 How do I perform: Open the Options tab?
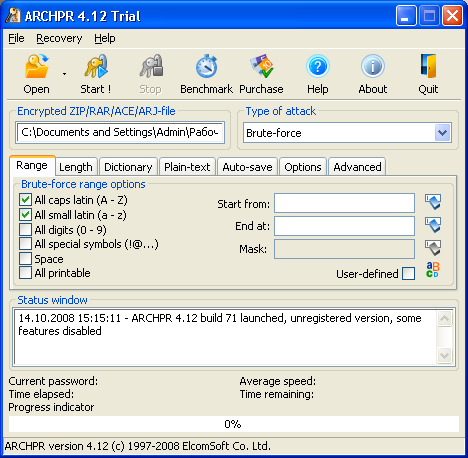coord(303,167)
